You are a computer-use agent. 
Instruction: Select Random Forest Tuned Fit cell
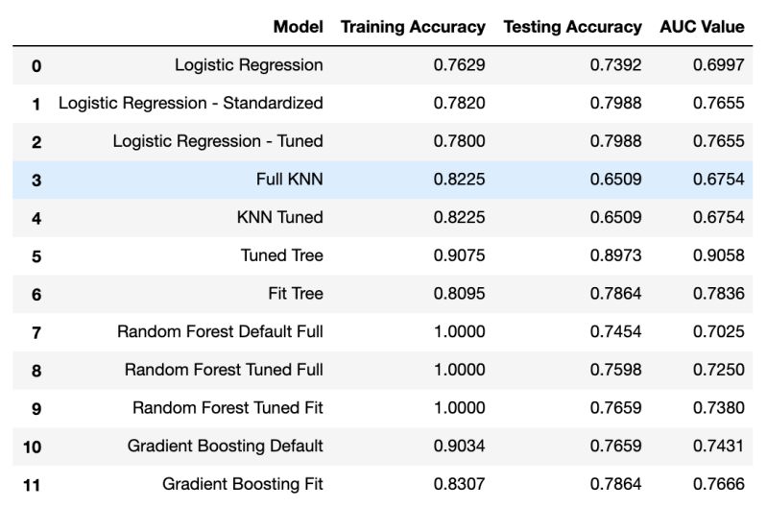(x=228, y=408)
